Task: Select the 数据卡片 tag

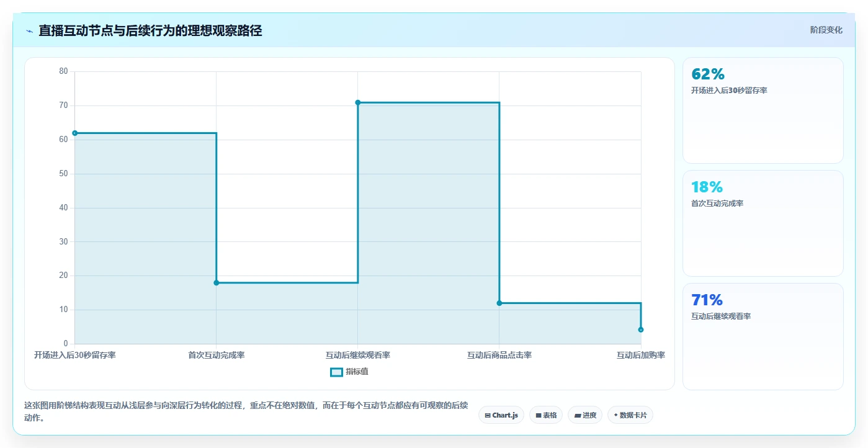Action: [x=630, y=415]
